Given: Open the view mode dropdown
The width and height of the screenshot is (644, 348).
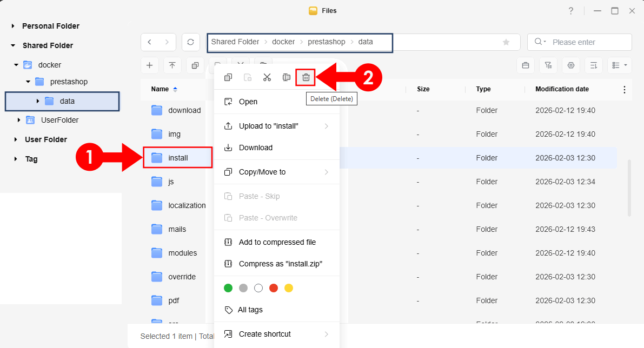Looking at the screenshot, I should [620, 65].
